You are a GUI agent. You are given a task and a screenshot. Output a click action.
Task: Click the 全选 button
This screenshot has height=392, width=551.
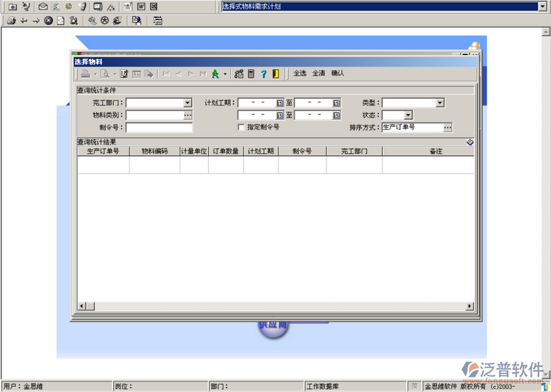(300, 73)
